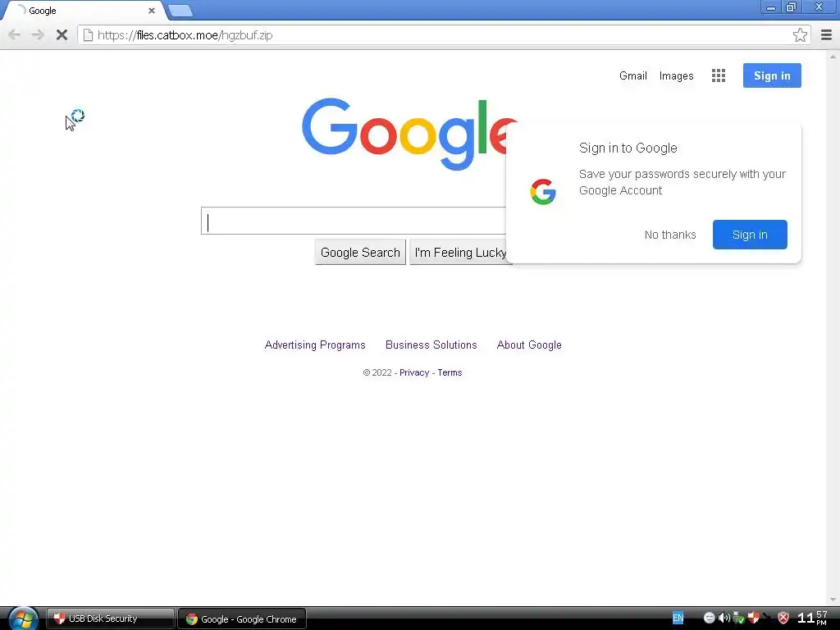The image size is (840, 630).
Task: Open the Privacy link
Action: pyautogui.click(x=414, y=373)
